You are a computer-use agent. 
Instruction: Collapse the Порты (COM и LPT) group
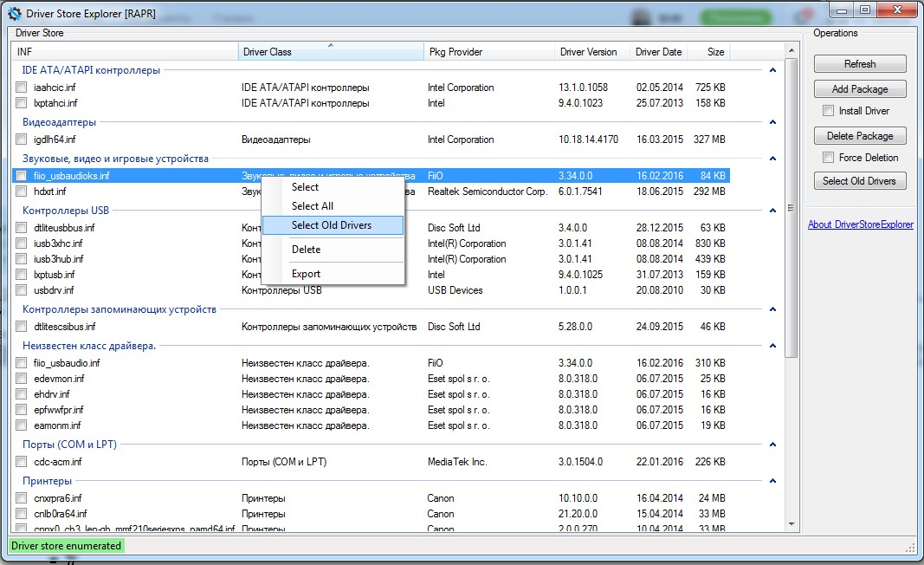[x=772, y=445]
